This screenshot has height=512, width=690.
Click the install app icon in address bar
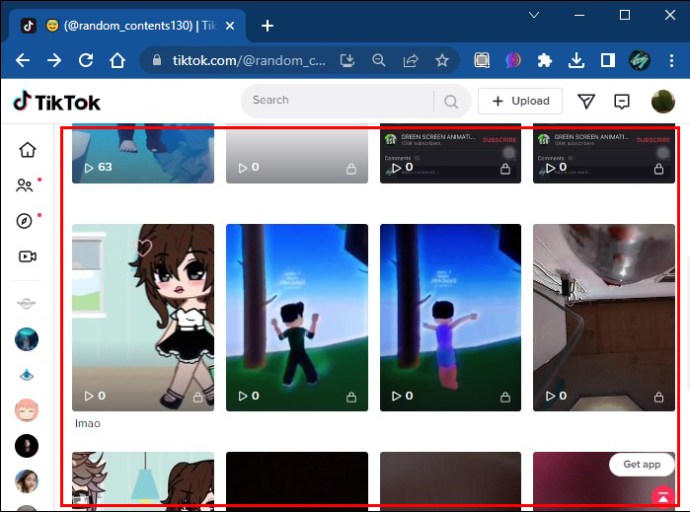click(347, 60)
